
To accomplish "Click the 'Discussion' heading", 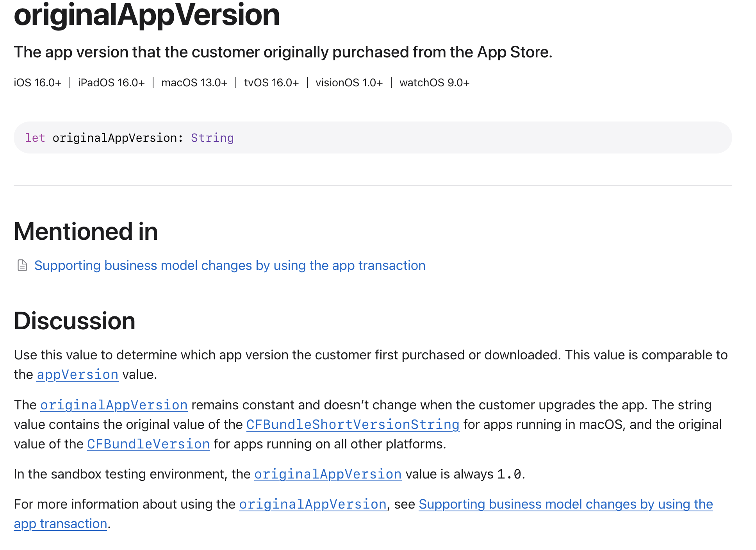I will [x=75, y=321].
